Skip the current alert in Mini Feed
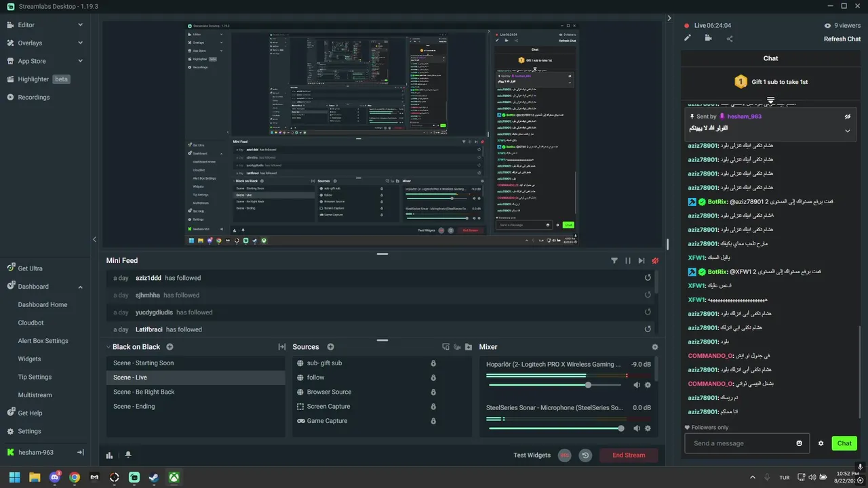 (642, 260)
